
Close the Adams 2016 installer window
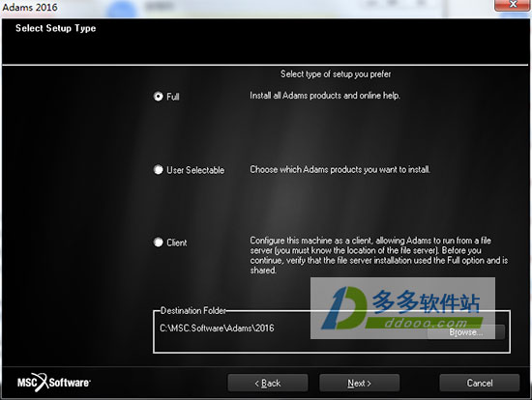pos(513,5)
